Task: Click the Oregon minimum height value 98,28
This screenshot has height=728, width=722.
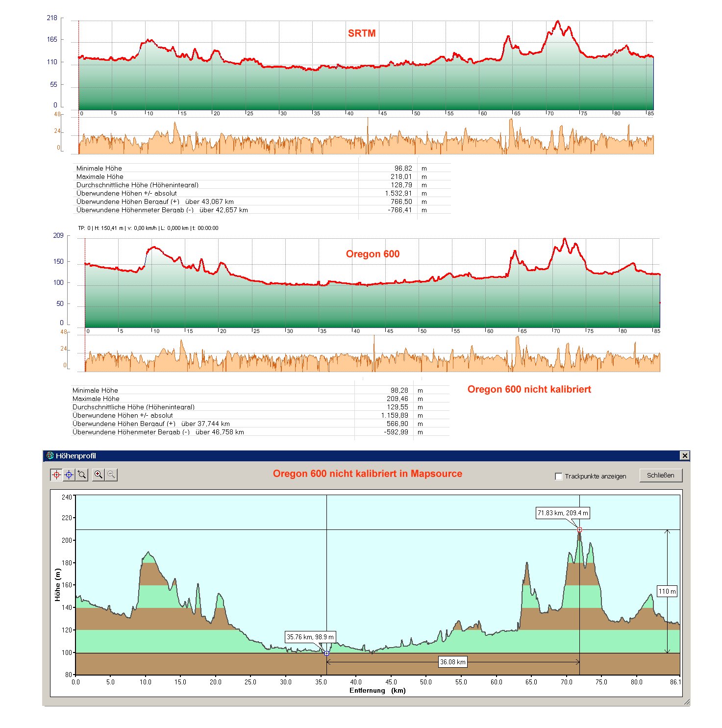Action: pyautogui.click(x=399, y=390)
